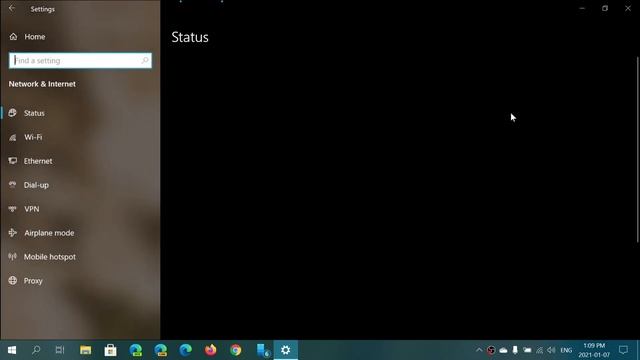Viewport: 640px width, 360px height.
Task: Open Google Chrome from the taskbar
Action: (236, 350)
